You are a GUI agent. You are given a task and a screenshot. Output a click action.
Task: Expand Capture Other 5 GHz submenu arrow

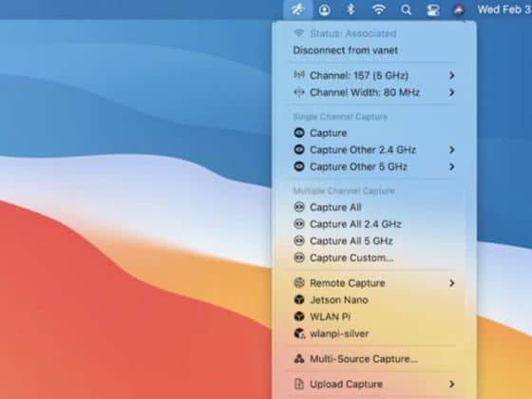(451, 166)
